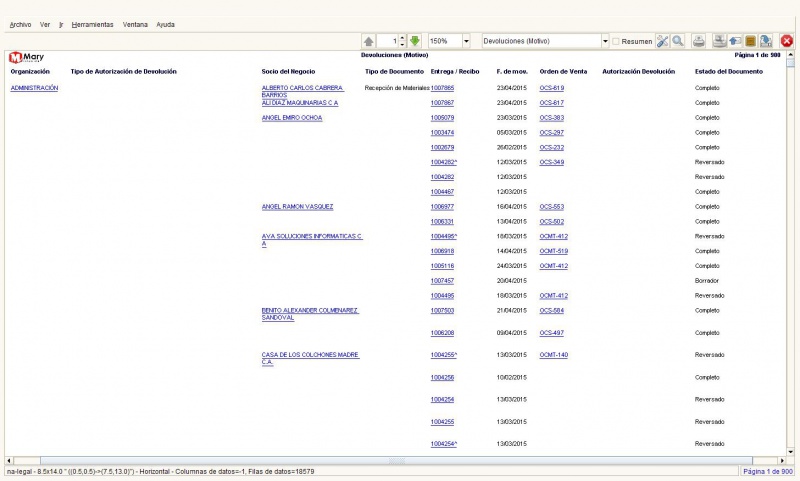Open ALBERTO CARLOS CABRERA BARRIOS partner link
The width and height of the screenshot is (800, 481).
(303, 91)
